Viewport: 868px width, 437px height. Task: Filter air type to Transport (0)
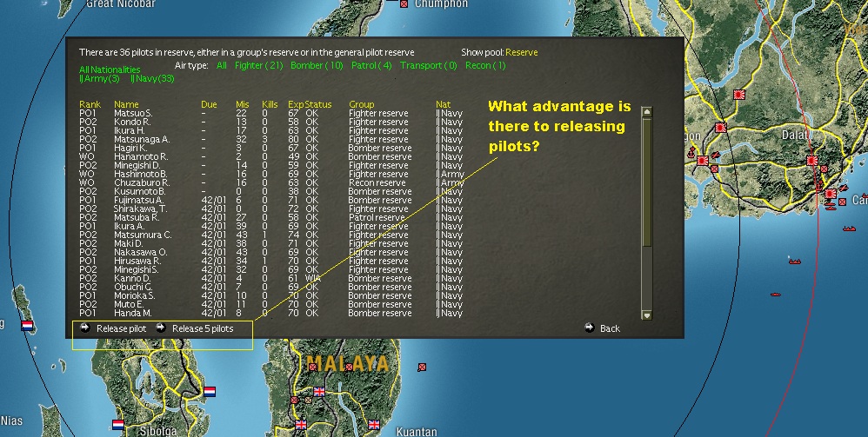coord(429,65)
